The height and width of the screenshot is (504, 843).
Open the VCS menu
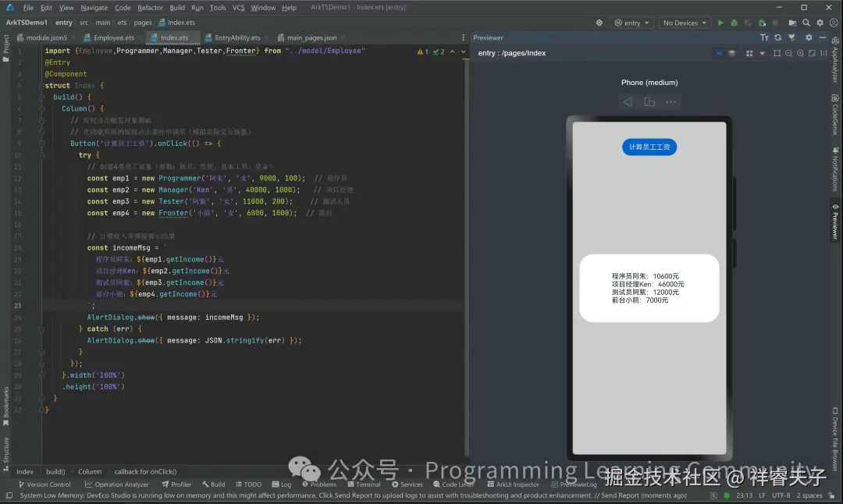[x=238, y=8]
